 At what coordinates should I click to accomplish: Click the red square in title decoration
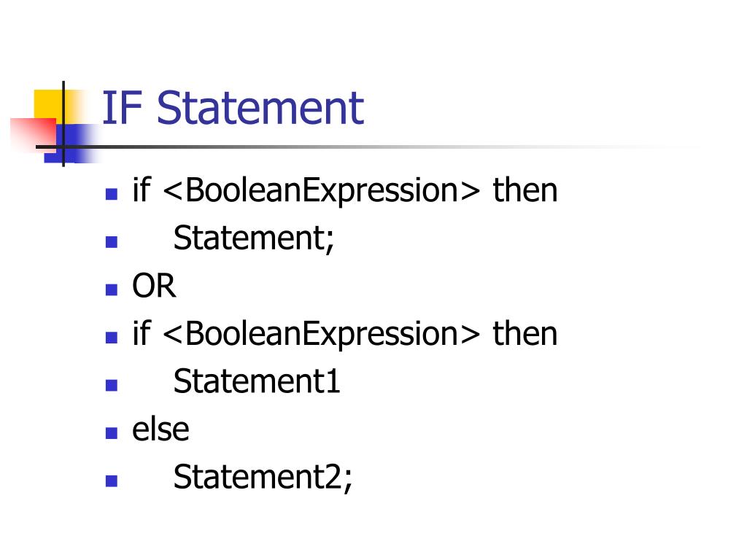point(34,135)
